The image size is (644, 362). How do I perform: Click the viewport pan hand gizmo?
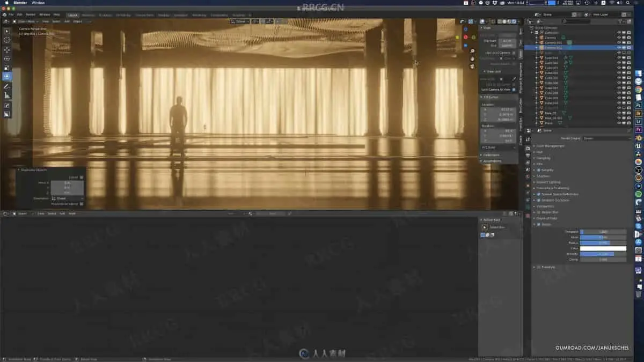click(x=472, y=59)
